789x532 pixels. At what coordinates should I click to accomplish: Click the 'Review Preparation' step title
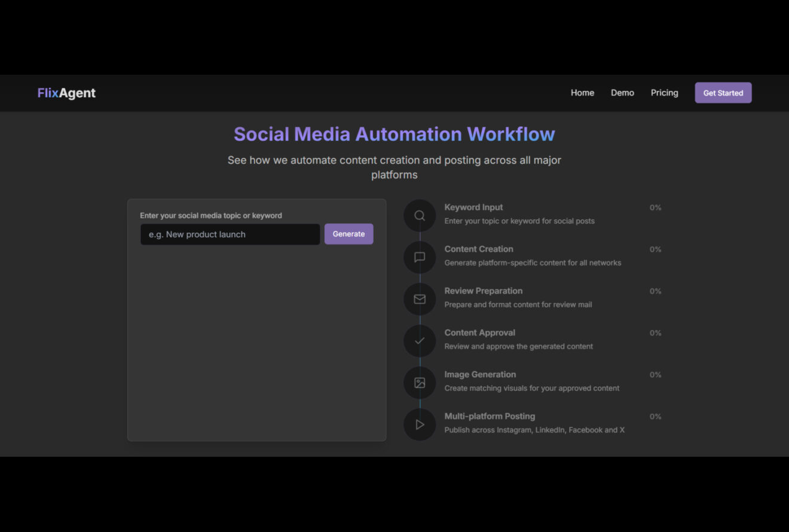click(x=484, y=291)
